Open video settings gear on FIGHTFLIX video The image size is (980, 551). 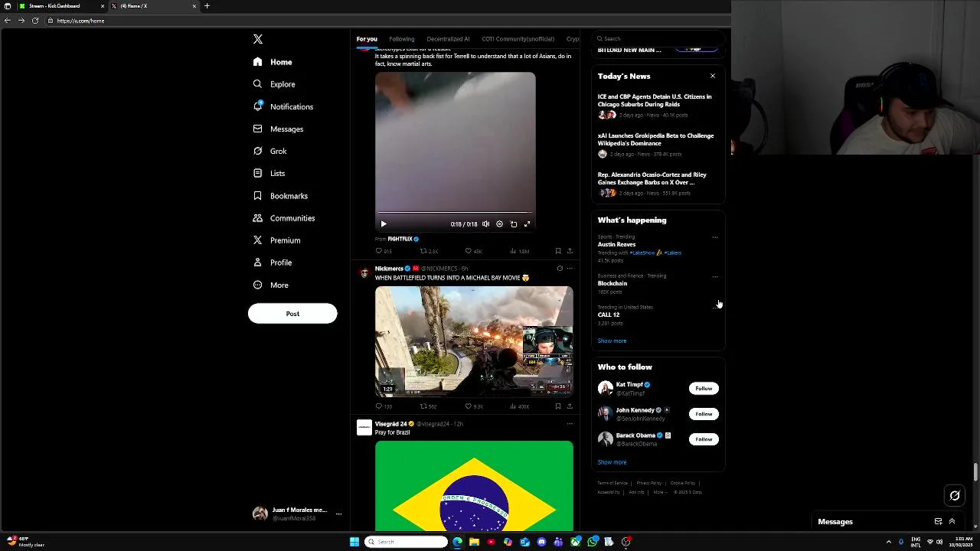[499, 224]
